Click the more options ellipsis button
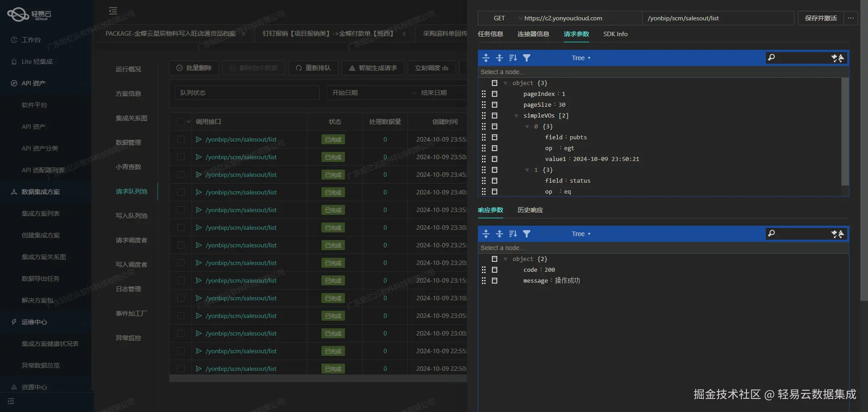 click(850, 18)
